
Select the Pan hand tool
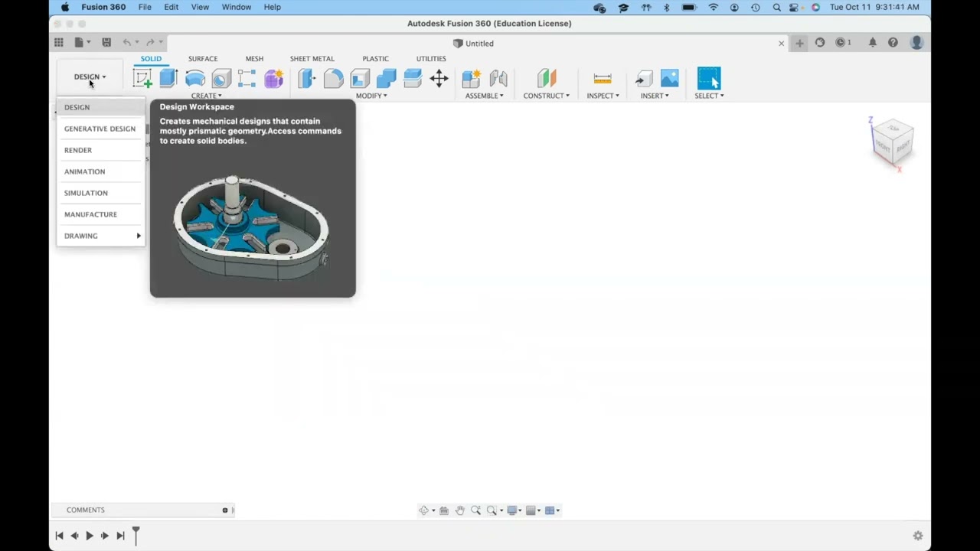(x=460, y=510)
